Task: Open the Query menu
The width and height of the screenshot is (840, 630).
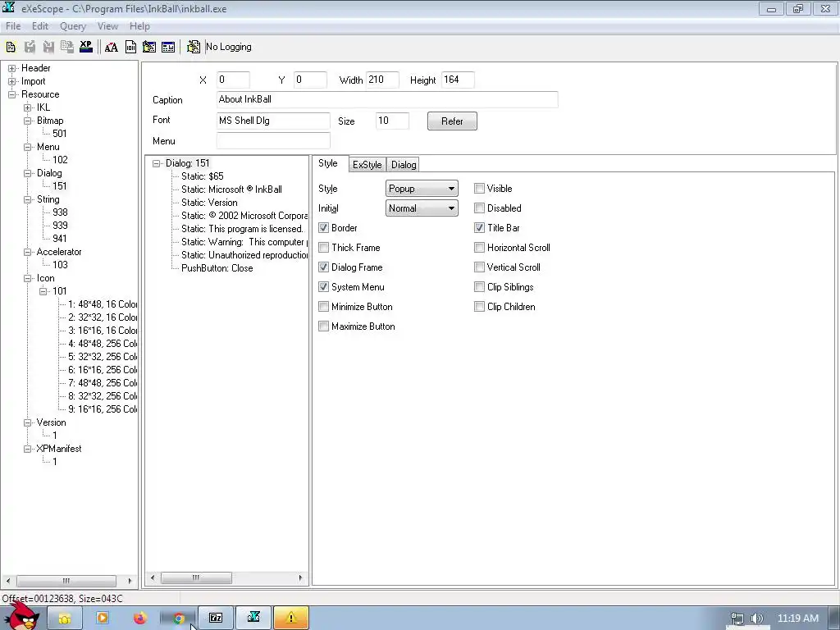Action: [x=73, y=26]
